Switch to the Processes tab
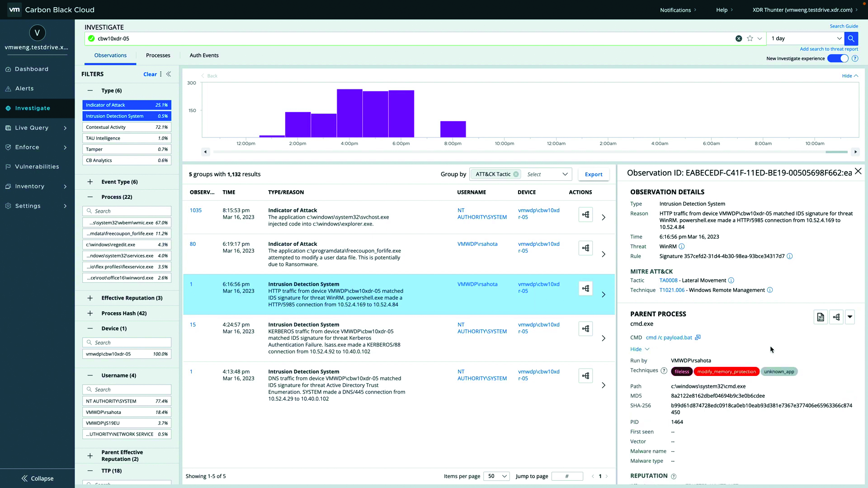 click(x=158, y=55)
